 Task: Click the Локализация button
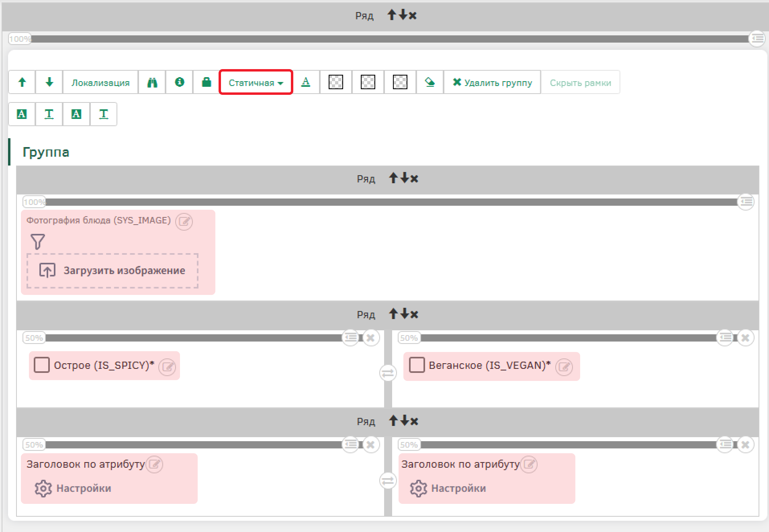click(100, 82)
